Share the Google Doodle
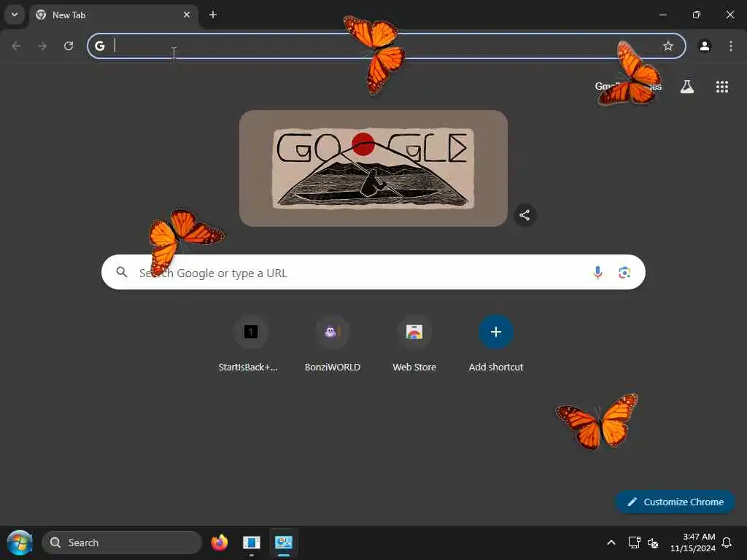Screen dimensions: 747x560 [x=525, y=215]
